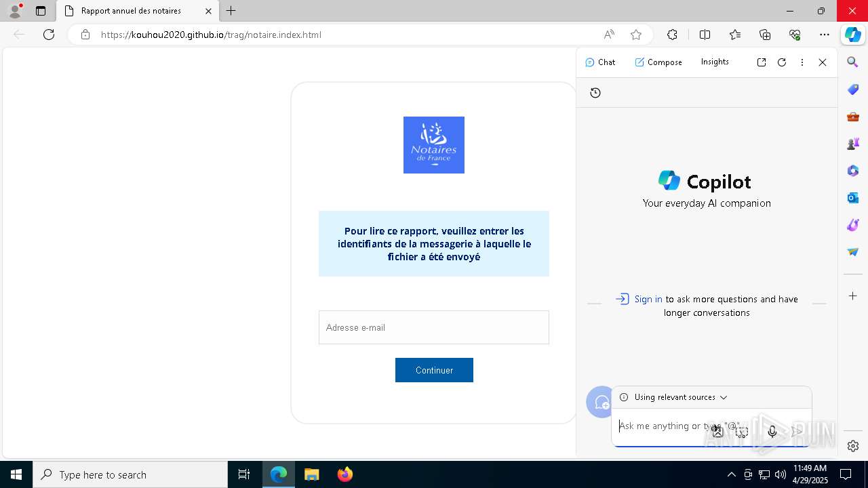Open Copilot chat history icon
This screenshot has width=868, height=488.
(595, 93)
